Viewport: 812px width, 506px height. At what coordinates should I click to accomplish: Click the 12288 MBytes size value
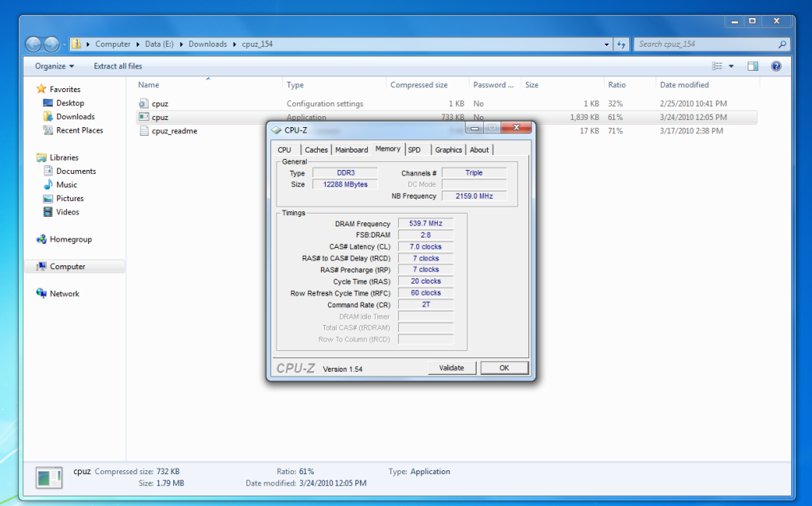(x=346, y=184)
